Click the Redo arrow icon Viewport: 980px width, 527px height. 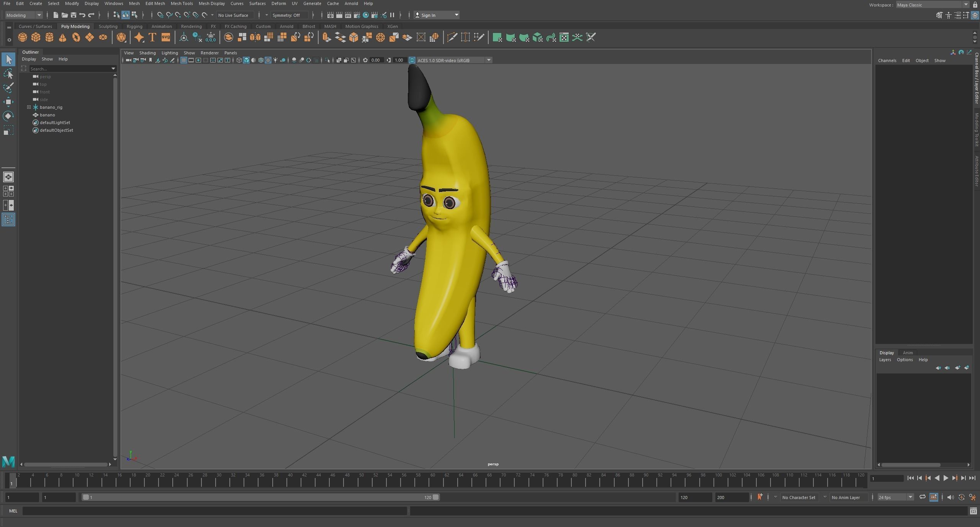click(x=91, y=15)
